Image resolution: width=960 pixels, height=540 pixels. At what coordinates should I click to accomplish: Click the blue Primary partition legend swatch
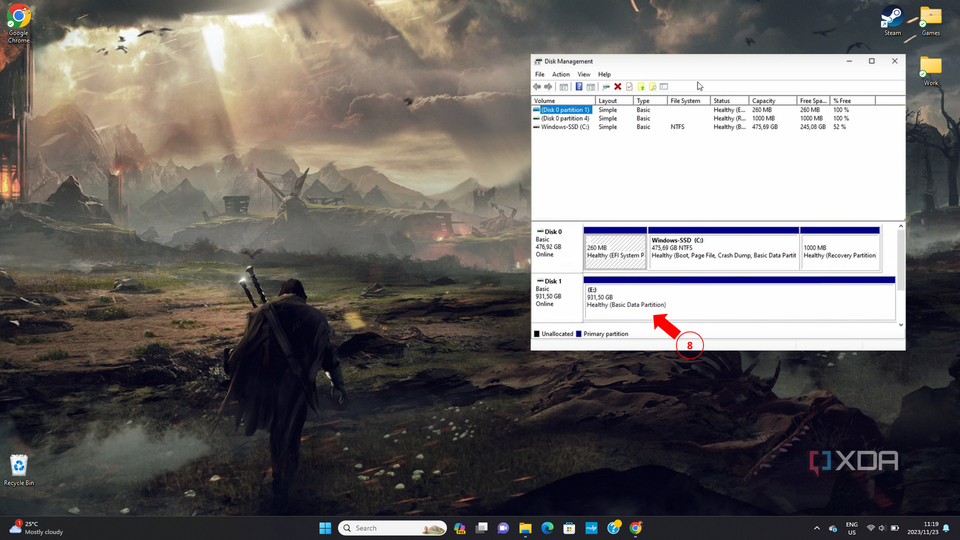tap(579, 334)
